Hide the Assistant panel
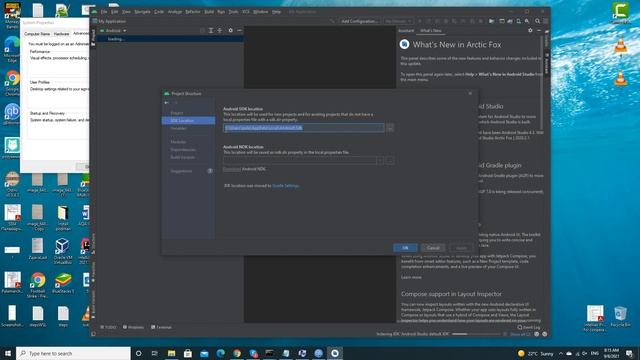 [x=539, y=31]
